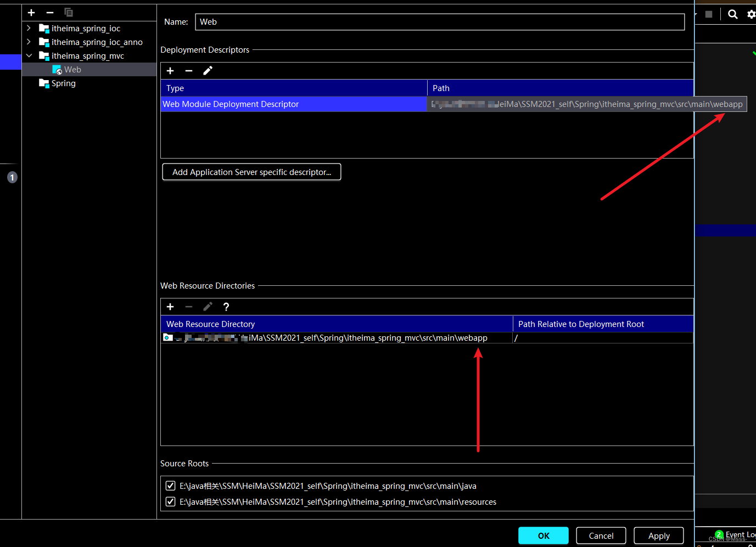Click OK to confirm settings
Viewport: 756px width, 547px height.
pyautogui.click(x=544, y=535)
